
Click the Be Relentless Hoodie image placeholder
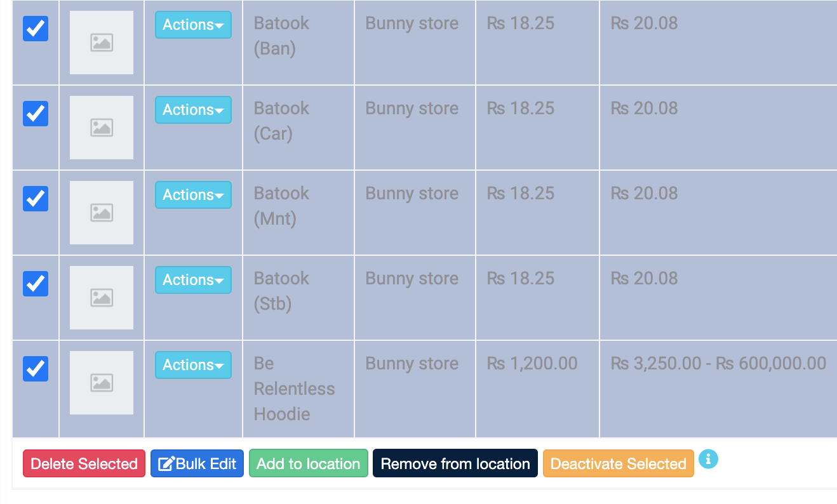coord(102,383)
